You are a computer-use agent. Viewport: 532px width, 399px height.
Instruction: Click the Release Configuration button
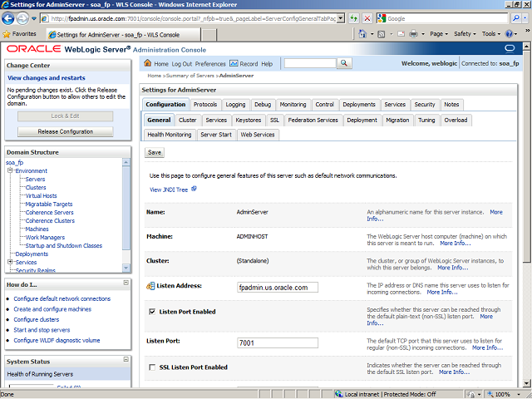(x=65, y=131)
